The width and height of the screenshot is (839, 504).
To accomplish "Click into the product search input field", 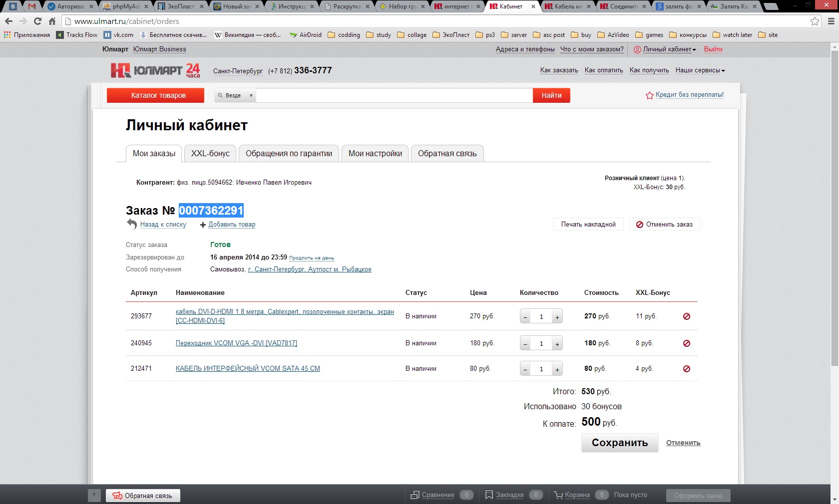I will pyautogui.click(x=395, y=95).
